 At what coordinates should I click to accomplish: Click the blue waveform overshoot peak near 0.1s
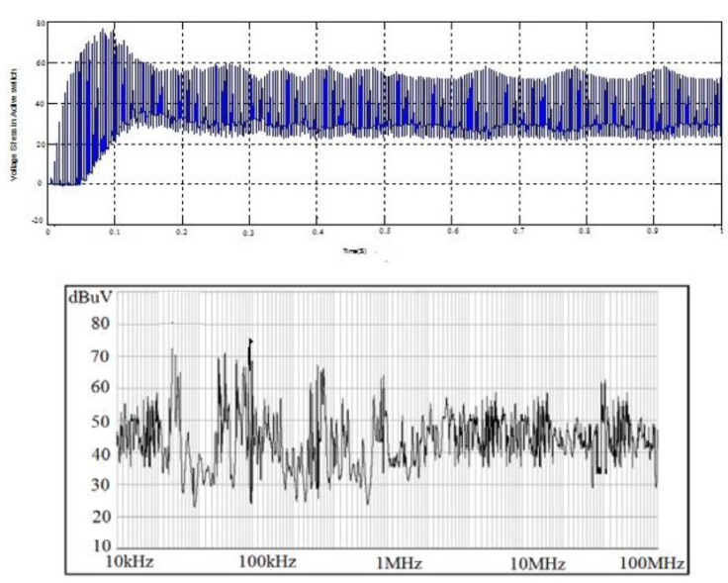pos(104,31)
